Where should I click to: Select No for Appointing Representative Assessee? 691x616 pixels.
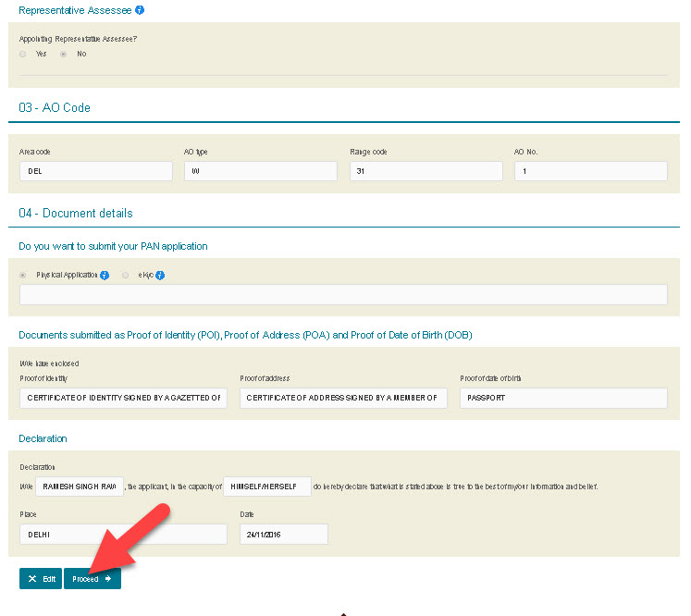64,55
